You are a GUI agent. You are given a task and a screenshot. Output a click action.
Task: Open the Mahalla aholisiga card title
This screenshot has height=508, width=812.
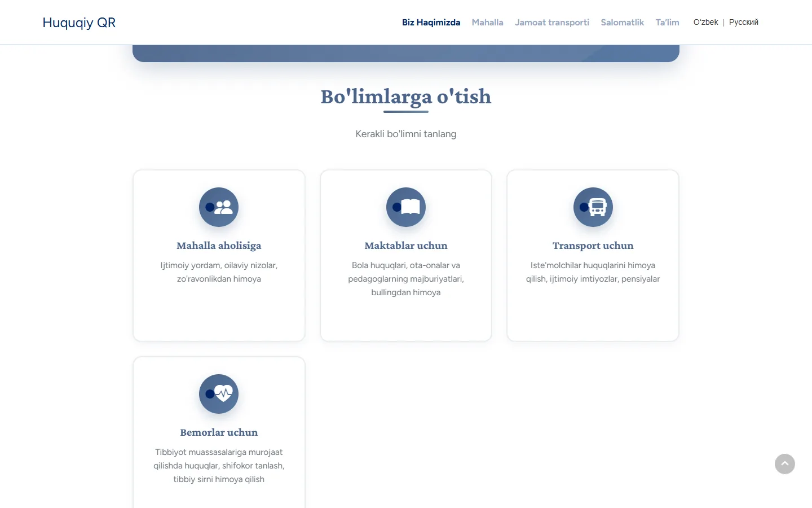[x=219, y=246]
